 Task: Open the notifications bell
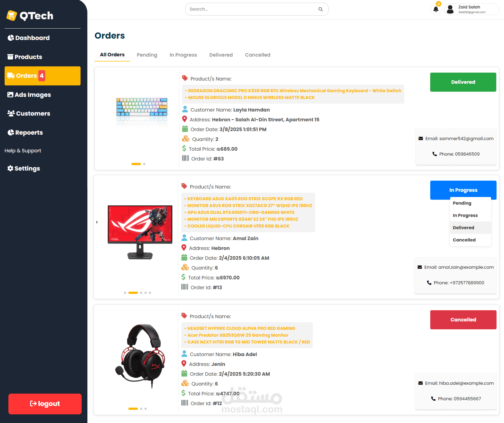coord(436,9)
